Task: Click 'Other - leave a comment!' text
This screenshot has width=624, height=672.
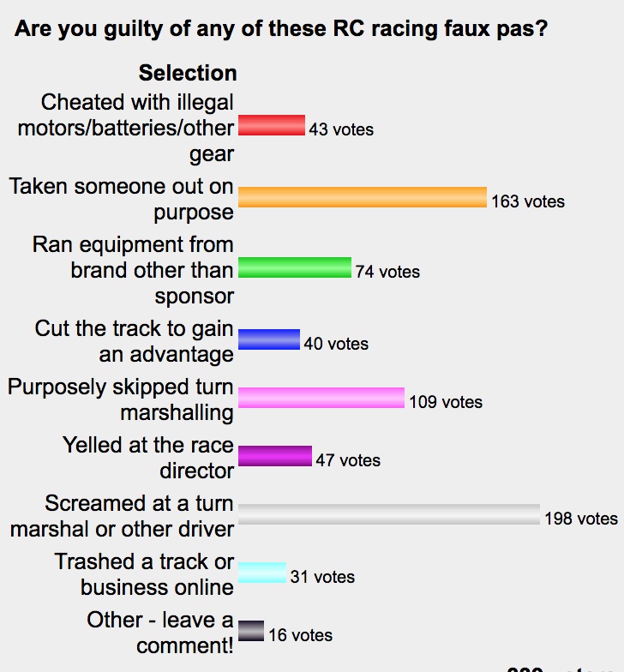Action: 160,633
